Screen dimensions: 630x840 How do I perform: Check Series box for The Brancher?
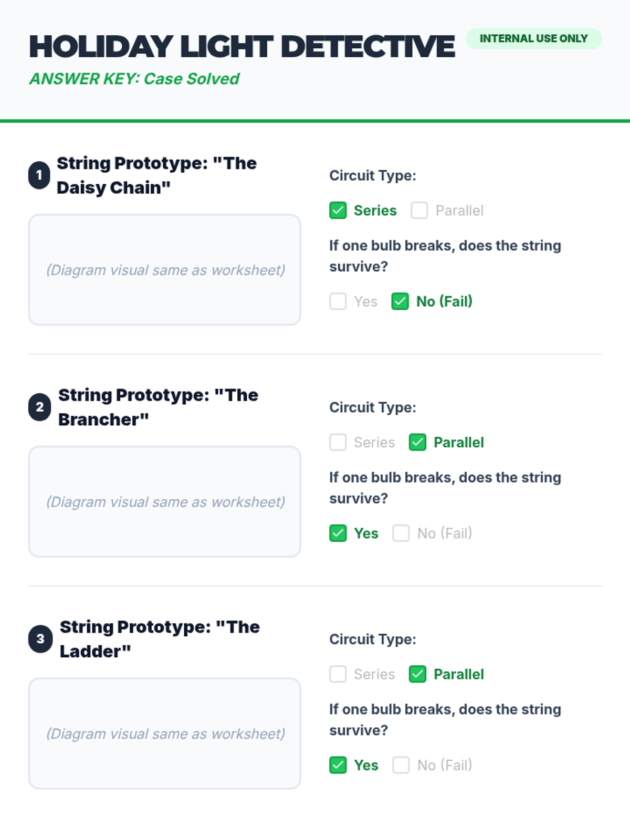click(x=338, y=442)
